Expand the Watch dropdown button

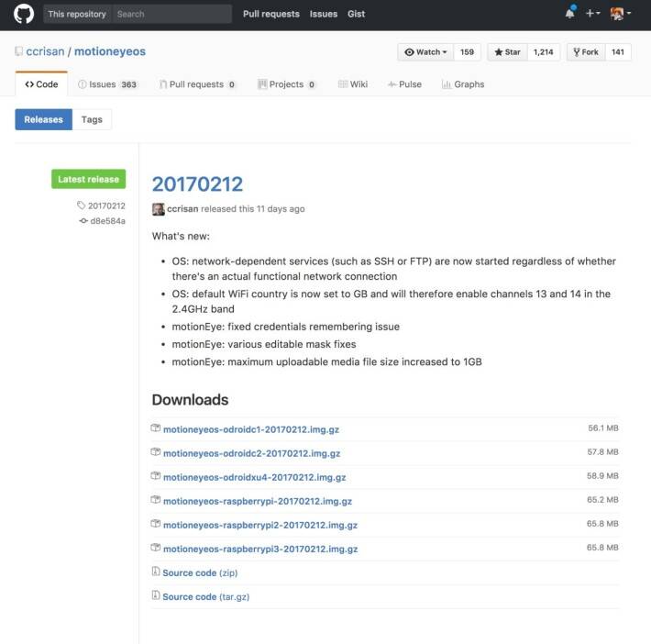(x=425, y=52)
